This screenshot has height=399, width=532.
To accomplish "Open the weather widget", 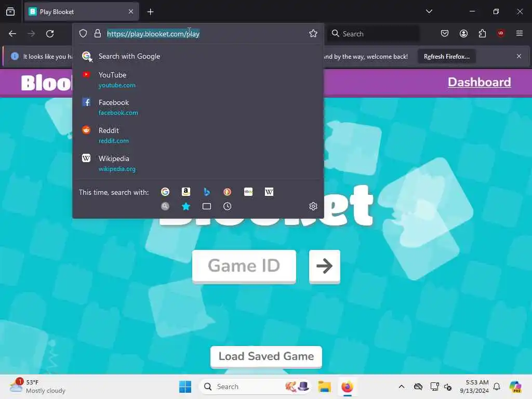I will point(37,387).
